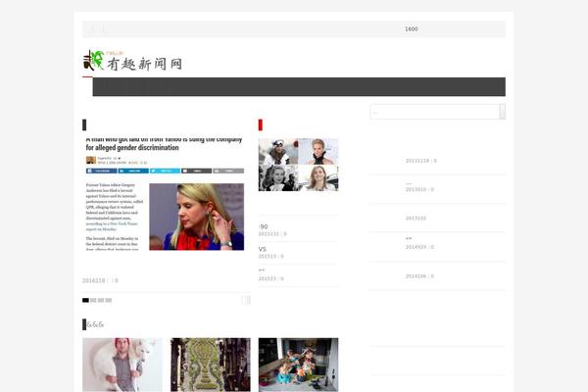Click the search submit button beside the search box

click(503, 112)
